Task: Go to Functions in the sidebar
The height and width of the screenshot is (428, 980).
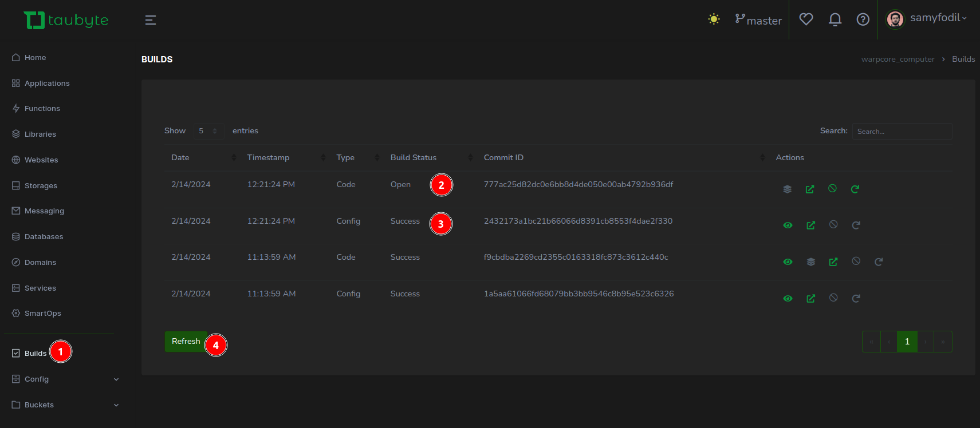Action: [42, 109]
